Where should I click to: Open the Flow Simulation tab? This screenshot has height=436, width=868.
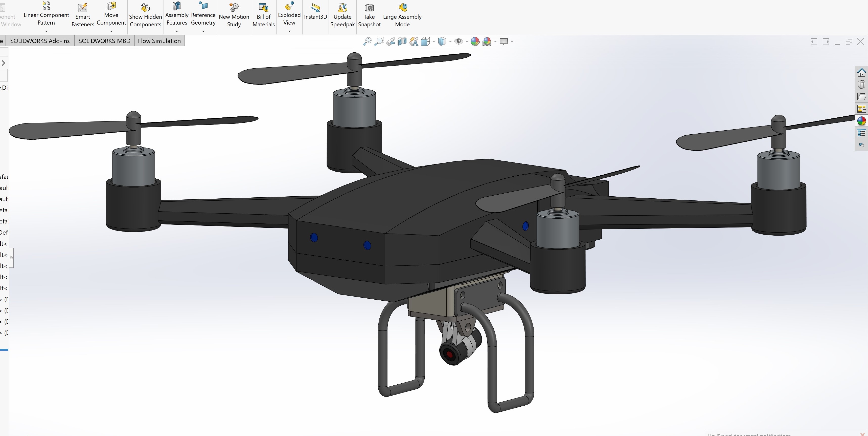coord(159,41)
